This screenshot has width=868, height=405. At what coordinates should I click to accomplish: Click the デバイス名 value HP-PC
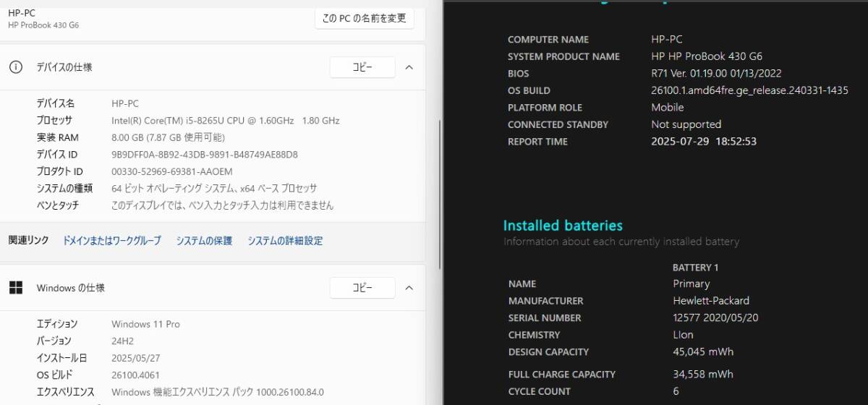point(125,103)
